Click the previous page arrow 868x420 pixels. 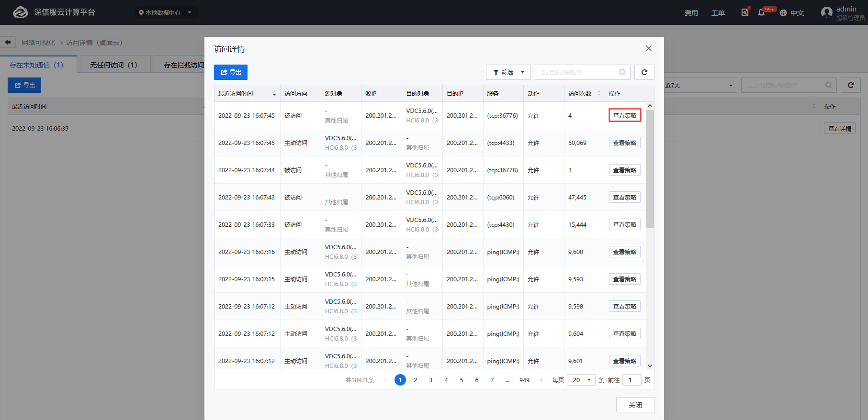point(384,380)
